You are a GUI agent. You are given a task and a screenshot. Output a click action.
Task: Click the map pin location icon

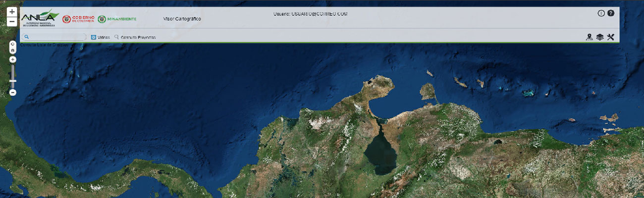[589, 37]
